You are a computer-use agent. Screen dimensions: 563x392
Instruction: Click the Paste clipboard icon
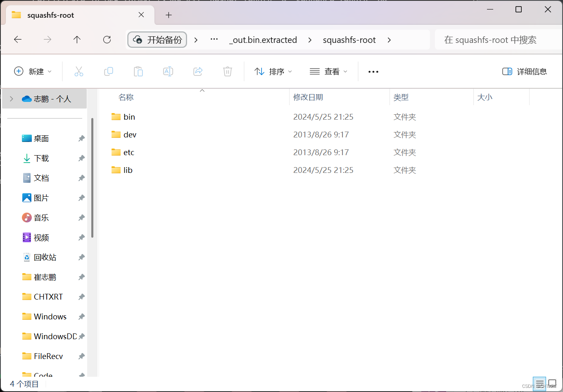(138, 71)
